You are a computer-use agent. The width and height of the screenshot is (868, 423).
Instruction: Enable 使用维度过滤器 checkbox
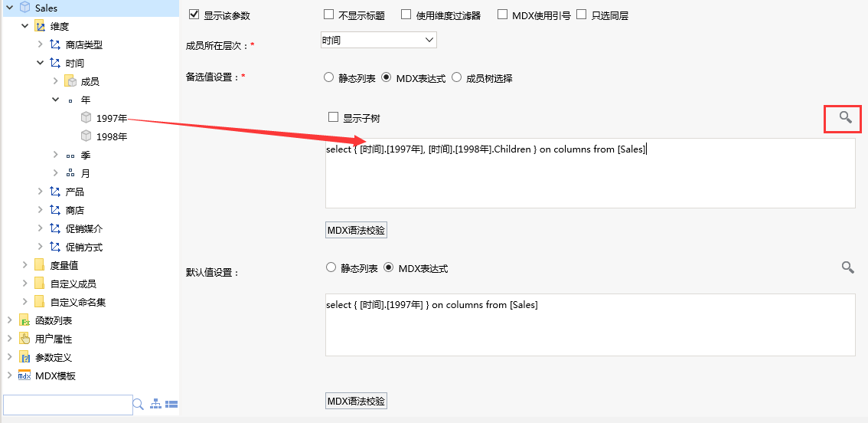click(406, 15)
